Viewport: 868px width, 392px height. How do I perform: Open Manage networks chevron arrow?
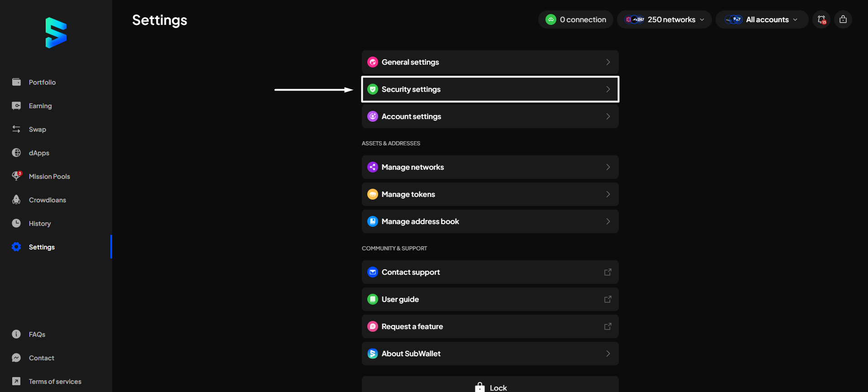608,167
